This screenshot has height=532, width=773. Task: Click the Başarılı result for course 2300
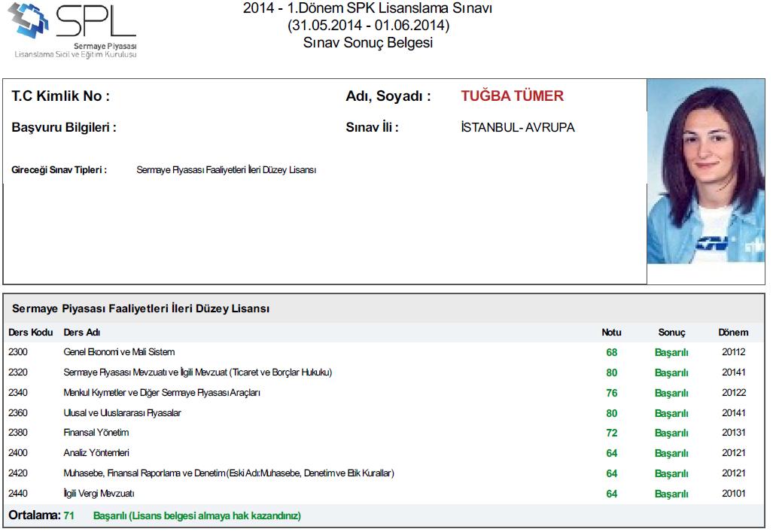[671, 352]
